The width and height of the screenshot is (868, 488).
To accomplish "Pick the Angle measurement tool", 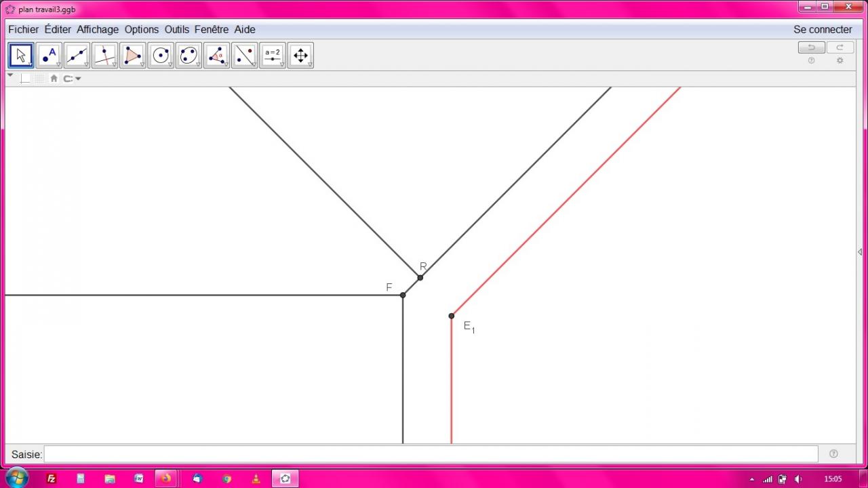I will (x=216, y=56).
